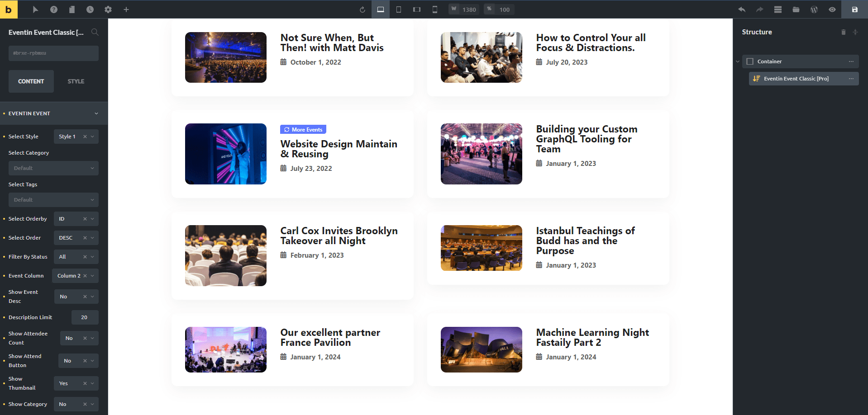Switch to the STYLE tab
868x415 pixels.
coord(76,81)
